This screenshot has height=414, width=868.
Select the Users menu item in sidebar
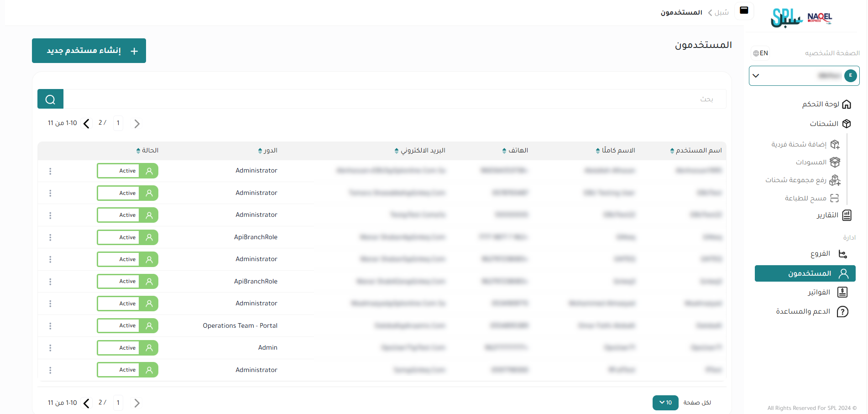click(805, 273)
